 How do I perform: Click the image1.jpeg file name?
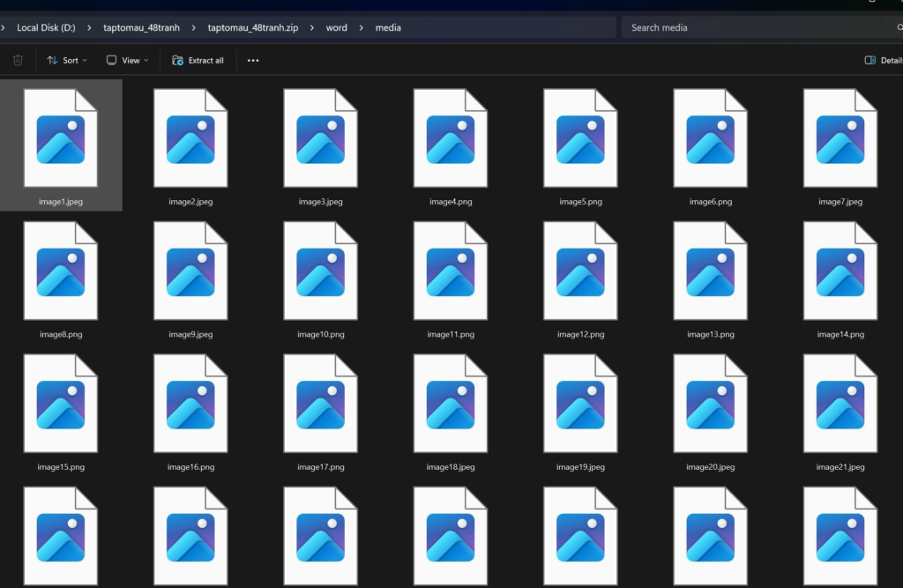[x=61, y=202]
